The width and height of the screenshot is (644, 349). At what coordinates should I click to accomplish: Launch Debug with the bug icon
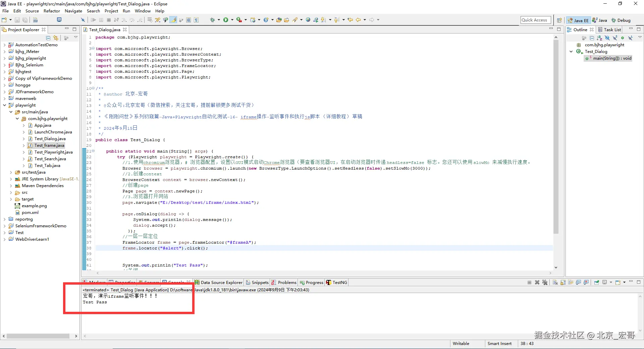[x=212, y=20]
